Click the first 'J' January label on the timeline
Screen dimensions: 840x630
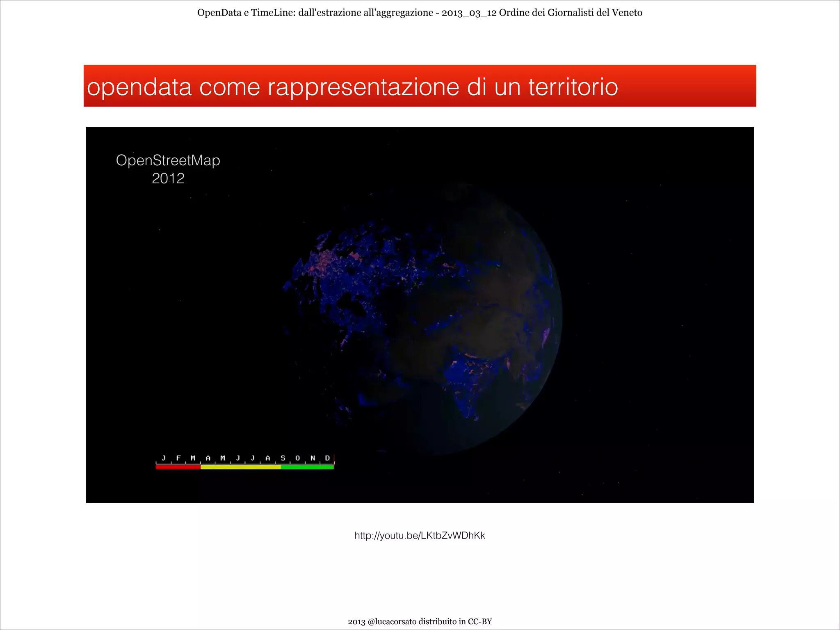pos(164,458)
